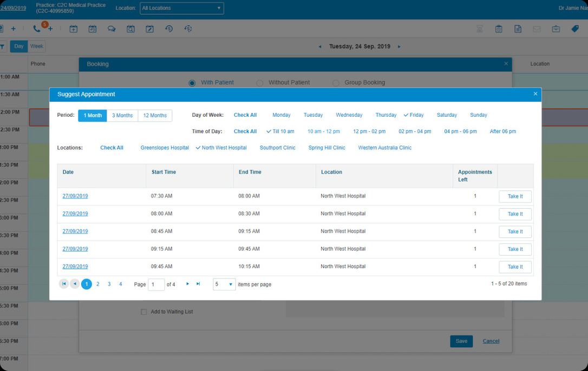Open the appointment search icon
The height and width of the screenshot is (371, 588).
pyautogui.click(x=130, y=28)
